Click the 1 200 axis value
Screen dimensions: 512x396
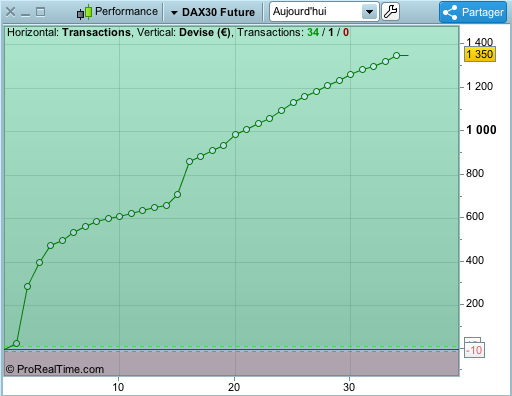[x=479, y=87]
